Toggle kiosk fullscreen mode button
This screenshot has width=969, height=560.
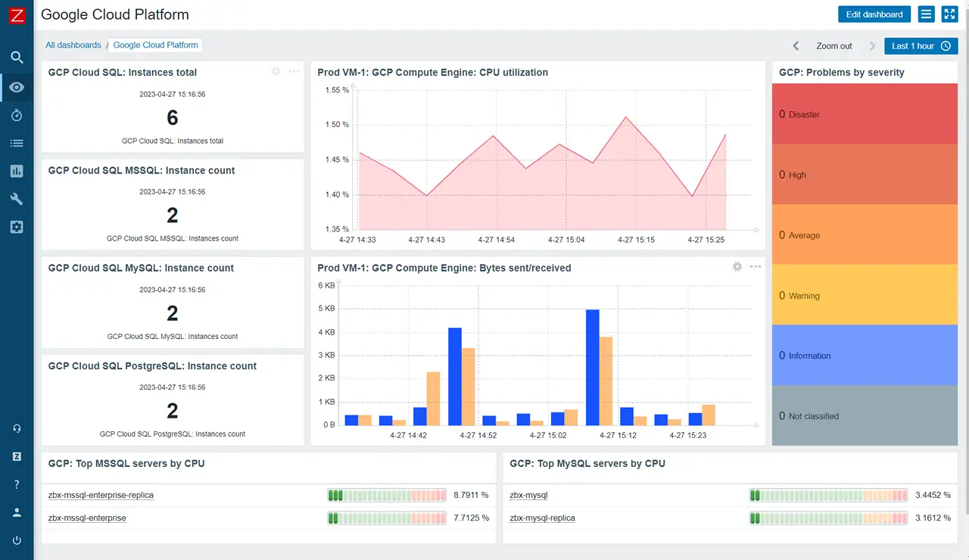tap(949, 14)
